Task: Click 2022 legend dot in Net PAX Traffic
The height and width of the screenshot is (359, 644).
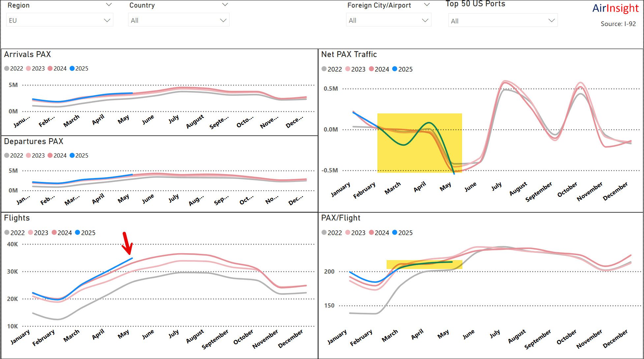Action: (x=324, y=69)
